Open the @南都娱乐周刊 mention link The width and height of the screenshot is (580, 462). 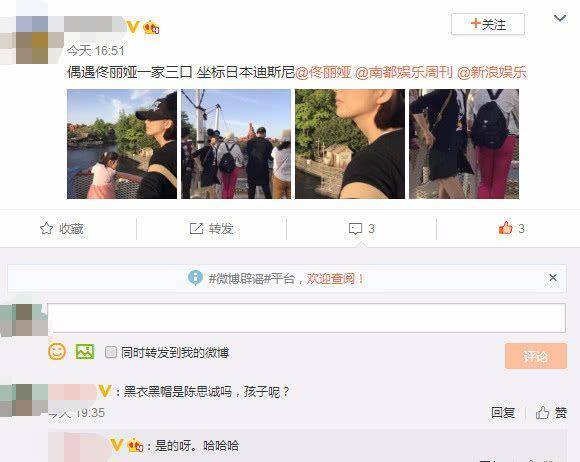pos(404,72)
